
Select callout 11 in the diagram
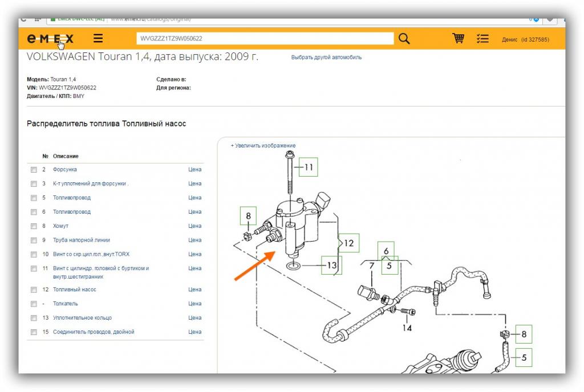click(309, 167)
